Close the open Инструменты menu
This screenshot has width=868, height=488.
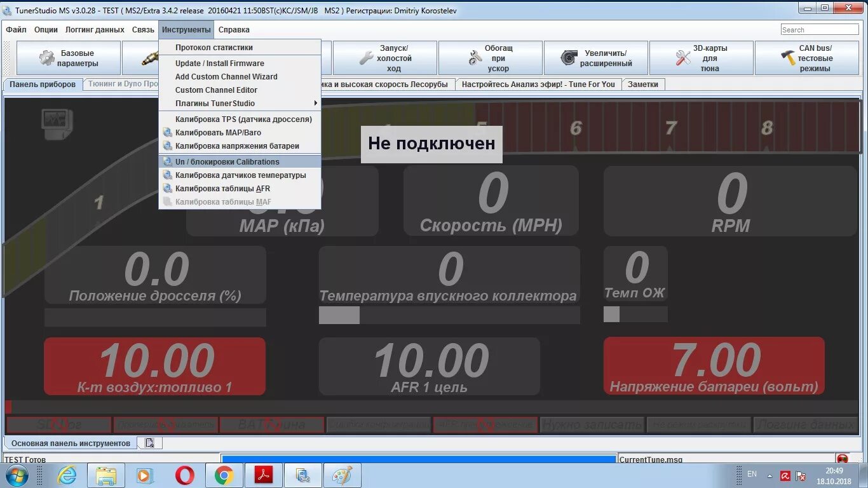point(186,29)
